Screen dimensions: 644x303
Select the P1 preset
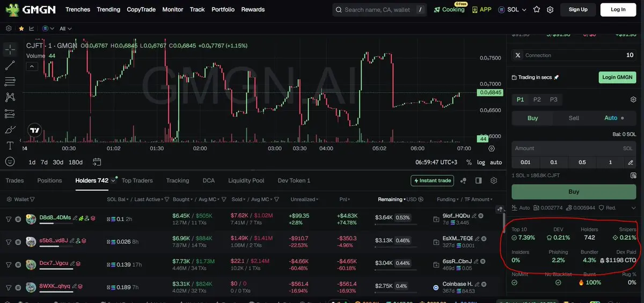(520, 100)
